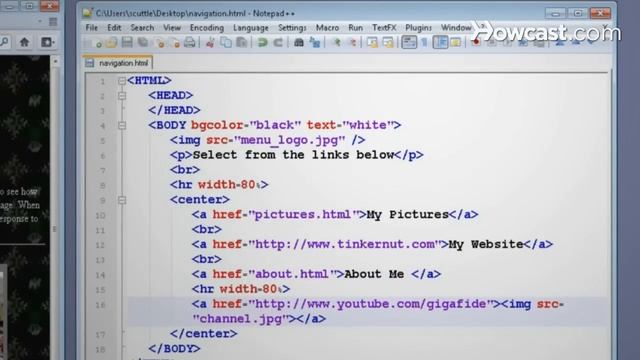Click the closing </center> tag on line 17
640x360 pixels.
(203, 334)
